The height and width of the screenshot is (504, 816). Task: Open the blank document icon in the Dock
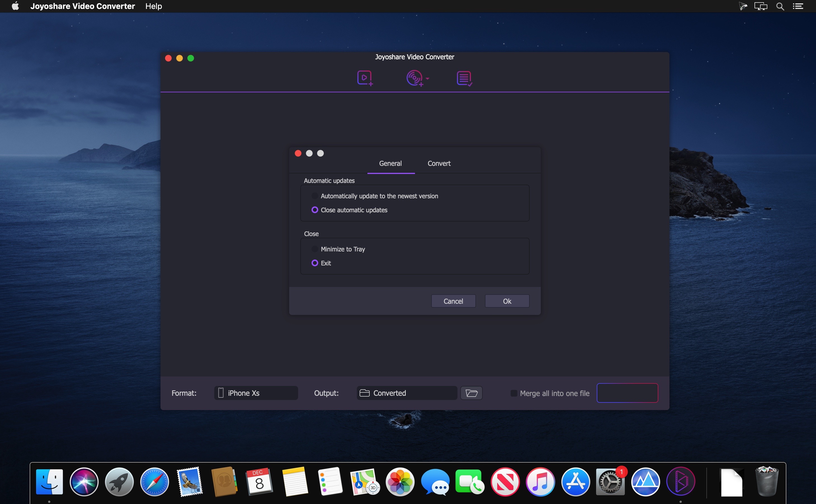tap(732, 482)
